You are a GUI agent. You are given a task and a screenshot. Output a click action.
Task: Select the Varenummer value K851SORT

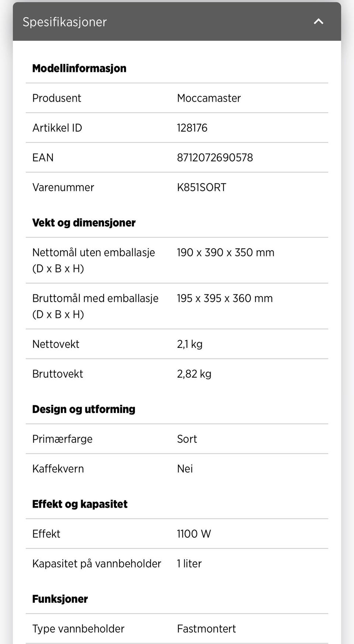(201, 188)
